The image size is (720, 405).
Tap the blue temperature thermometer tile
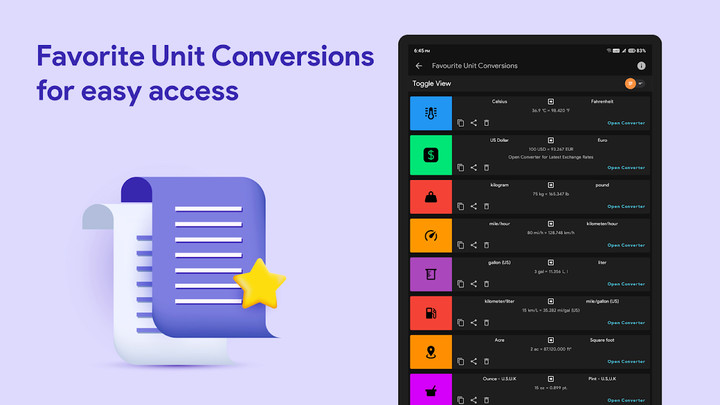[x=431, y=113]
